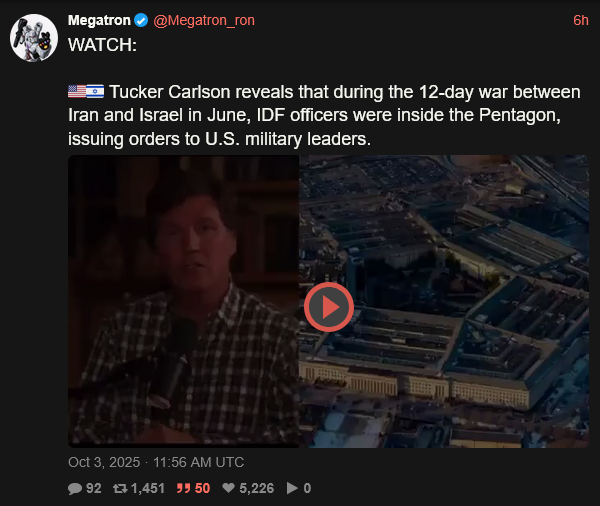The width and height of the screenshot is (600, 506).
Task: Click the red quote marks icon
Action: click(183, 488)
